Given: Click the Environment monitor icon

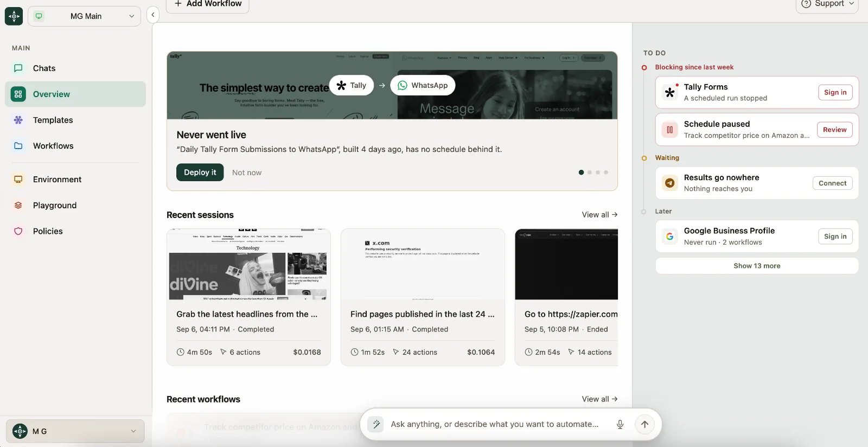Looking at the screenshot, I should pos(18,180).
